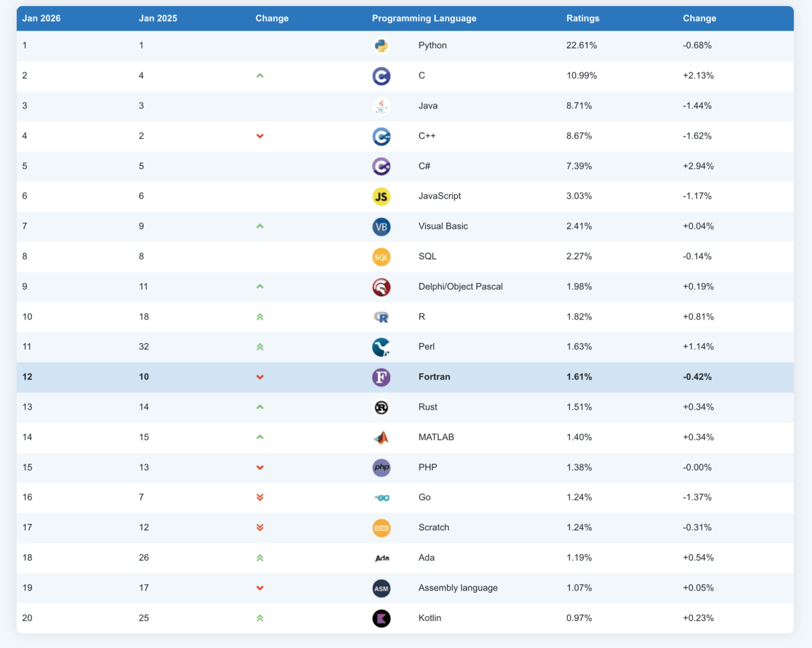Image resolution: width=812 pixels, height=648 pixels.
Task: Click the Rust gear logo icon
Action: pos(381,407)
